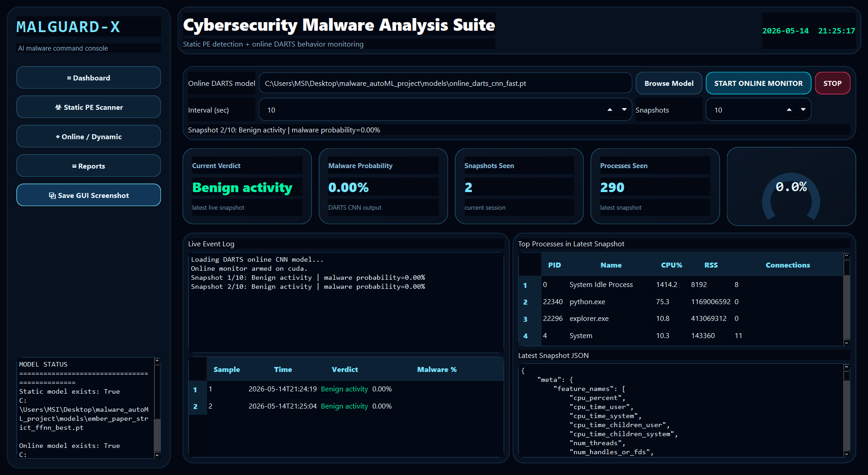This screenshot has height=475, width=868.
Task: Click the date-time clock display
Action: (808, 31)
